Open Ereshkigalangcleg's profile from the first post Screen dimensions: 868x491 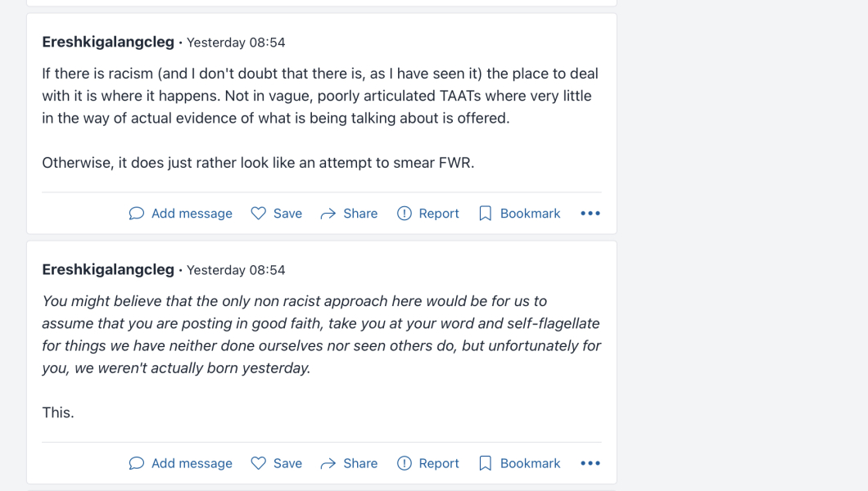108,42
